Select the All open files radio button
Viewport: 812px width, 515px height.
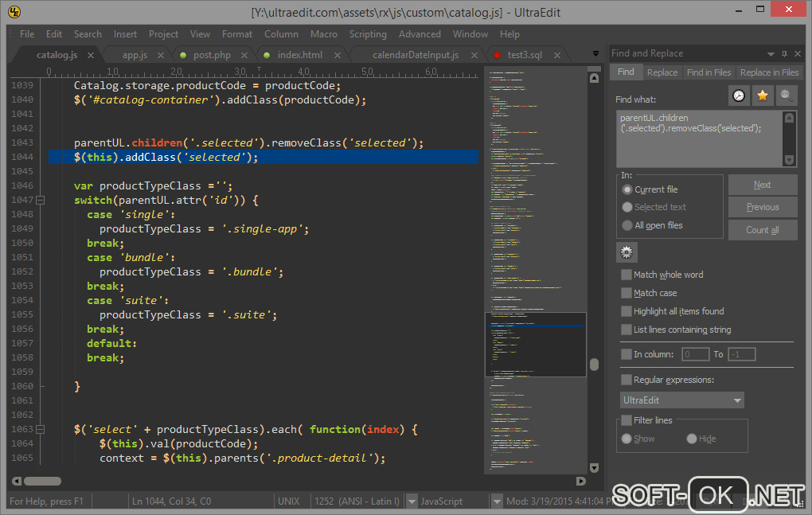(627, 225)
